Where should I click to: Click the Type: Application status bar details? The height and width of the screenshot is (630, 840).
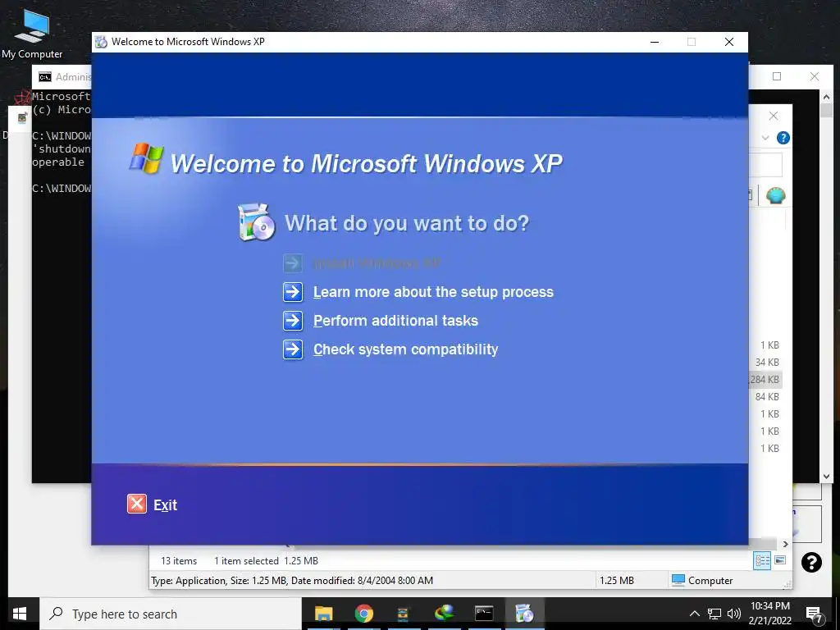pyautogui.click(x=292, y=580)
